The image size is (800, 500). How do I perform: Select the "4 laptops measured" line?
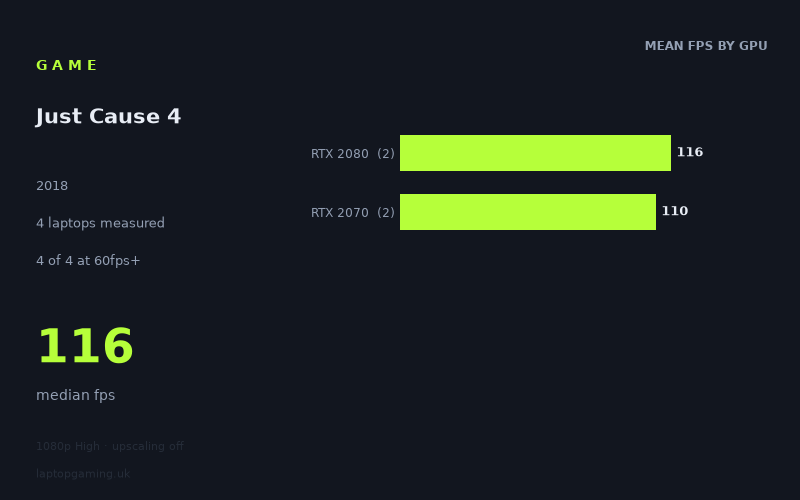[101, 223]
